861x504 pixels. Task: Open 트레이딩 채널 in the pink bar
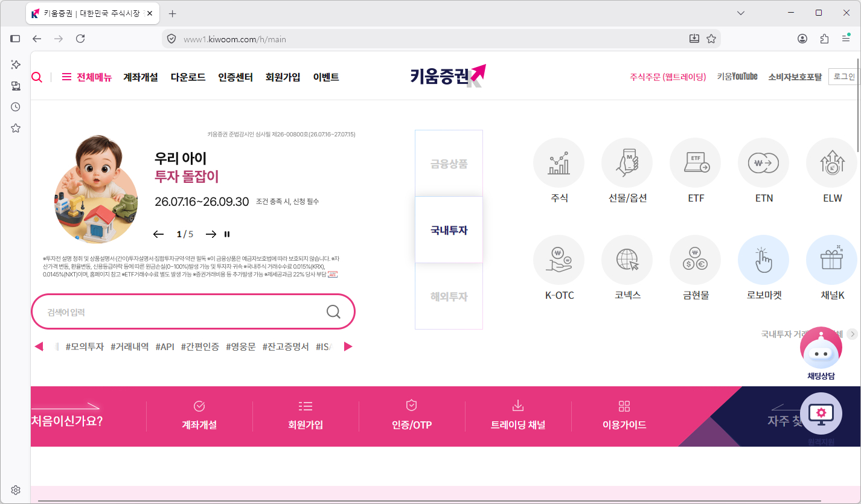tap(518, 415)
